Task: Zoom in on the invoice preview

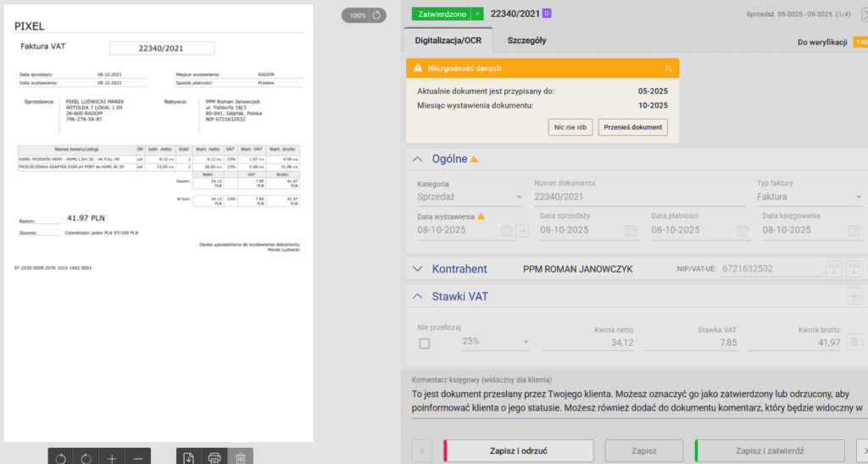Action: pyautogui.click(x=112, y=458)
